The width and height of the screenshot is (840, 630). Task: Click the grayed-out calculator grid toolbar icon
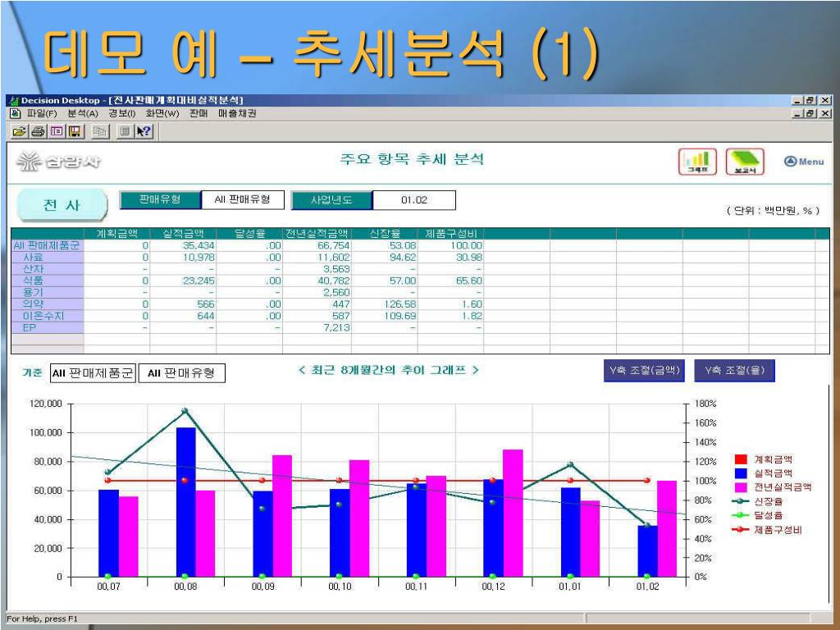(125, 131)
